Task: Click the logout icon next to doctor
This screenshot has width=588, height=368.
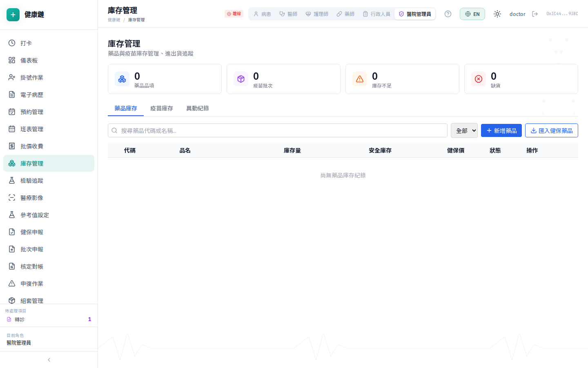Action: (x=535, y=13)
